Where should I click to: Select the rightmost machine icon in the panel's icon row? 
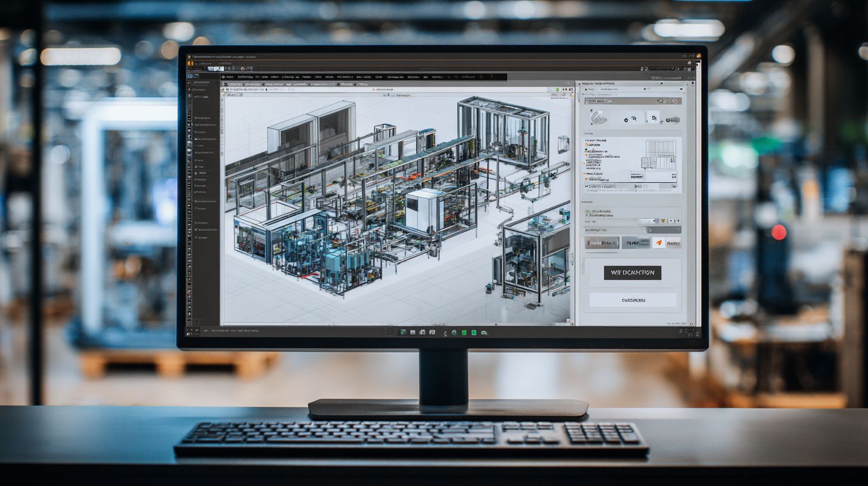pyautogui.click(x=672, y=120)
